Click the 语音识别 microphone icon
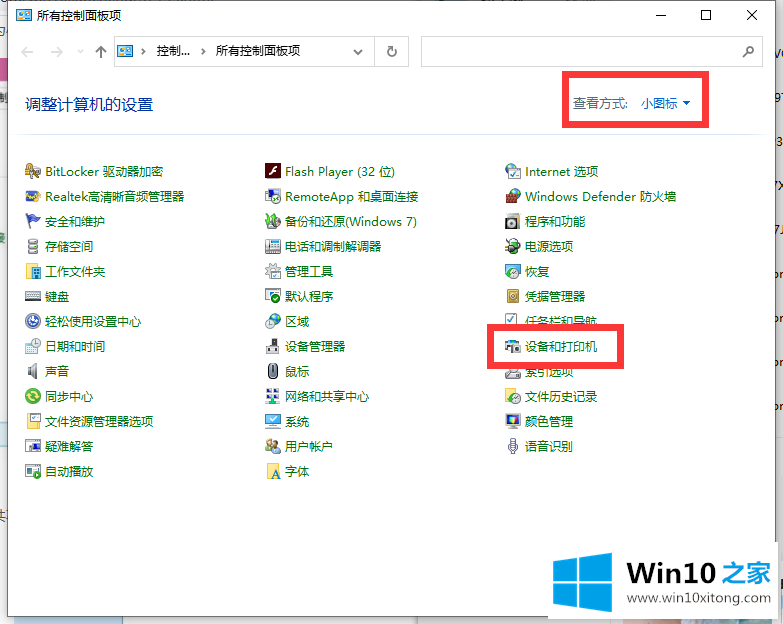 (513, 446)
